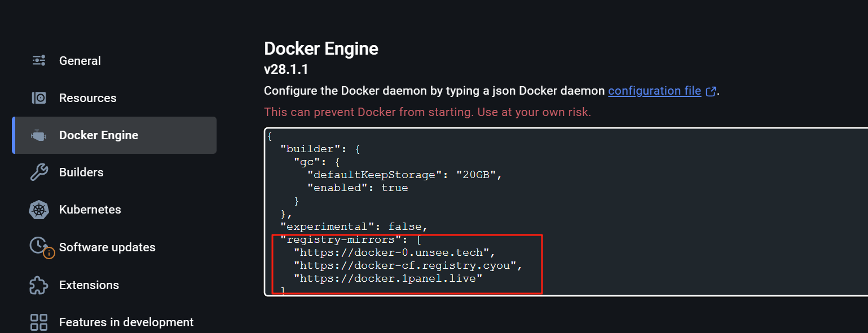Select the Resources disk icon
This screenshot has height=333, width=868.
[x=39, y=98]
